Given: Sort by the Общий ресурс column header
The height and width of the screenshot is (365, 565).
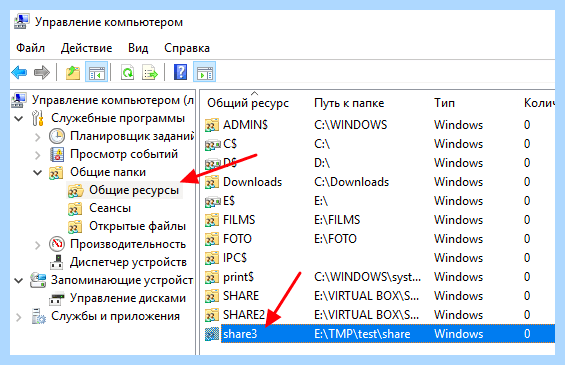Looking at the screenshot, I should (x=248, y=103).
